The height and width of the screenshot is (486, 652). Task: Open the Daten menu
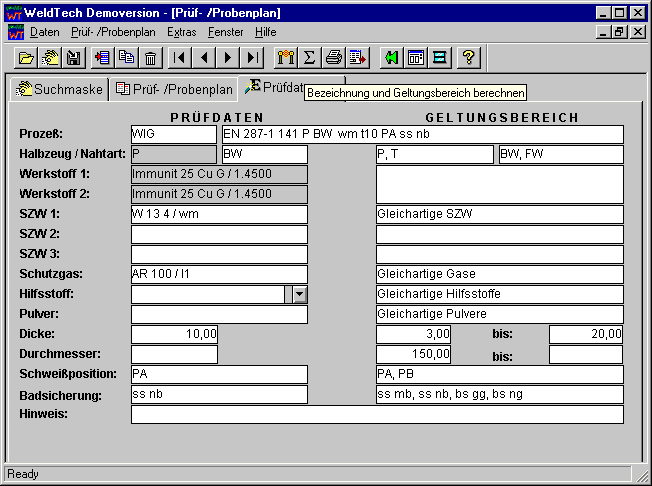[x=44, y=32]
